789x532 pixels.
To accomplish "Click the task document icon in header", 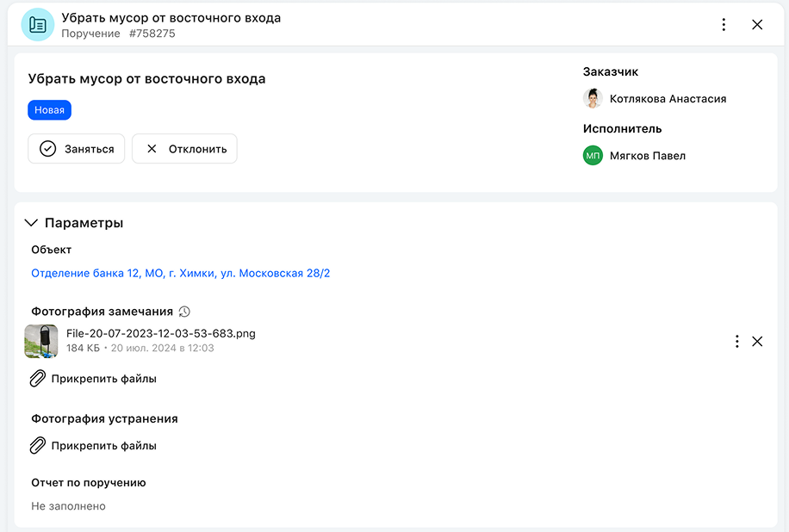I will 37,25.
